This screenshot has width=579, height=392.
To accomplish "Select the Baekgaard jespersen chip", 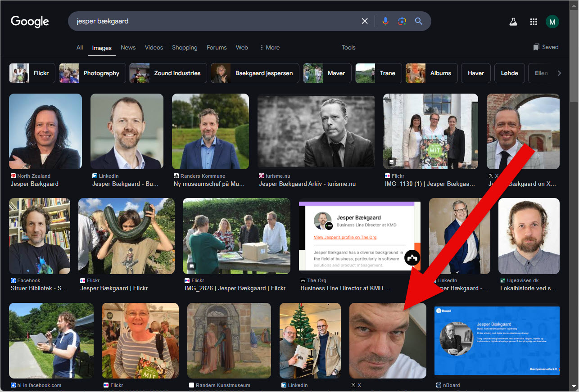I will [x=255, y=73].
